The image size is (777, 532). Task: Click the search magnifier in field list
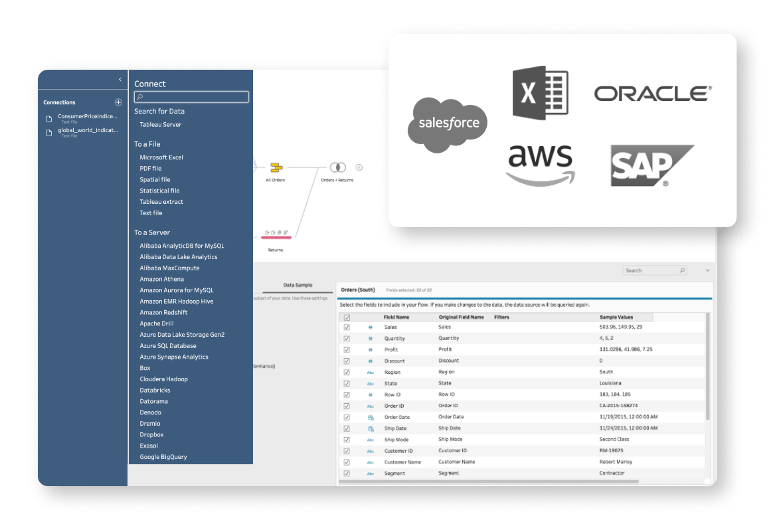tap(682, 270)
